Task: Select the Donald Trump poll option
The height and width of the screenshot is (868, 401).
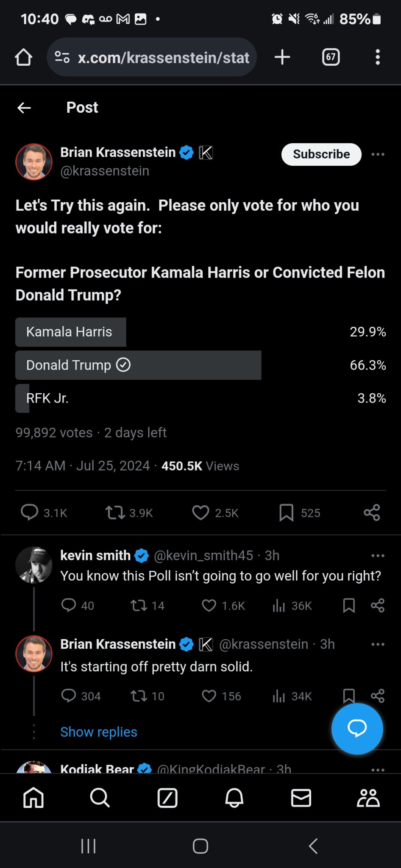Action: point(138,365)
